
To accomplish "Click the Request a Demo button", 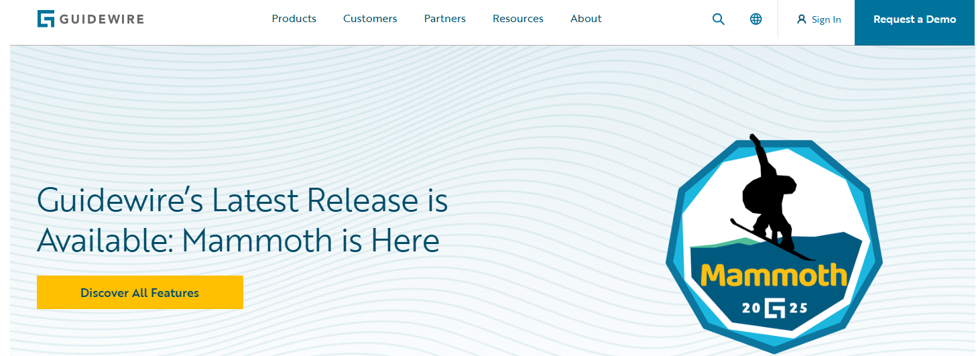I will pyautogui.click(x=914, y=22).
